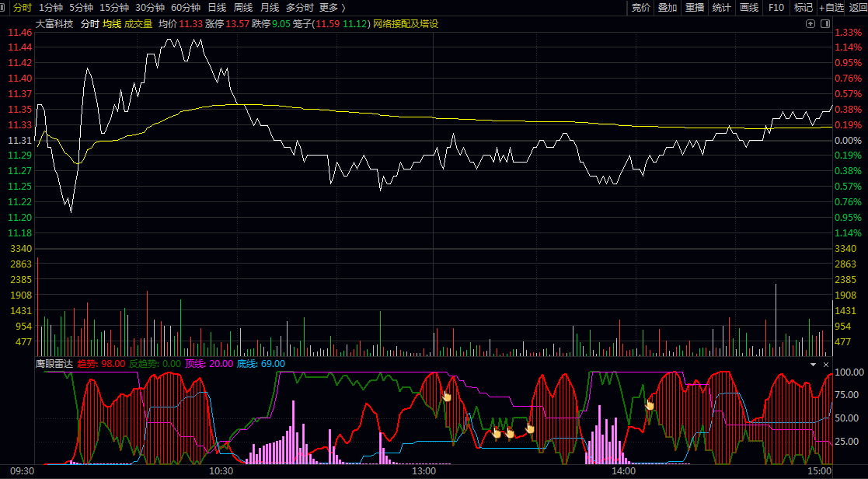Click the up-arrow icon above the price chart
Viewport: 868px width, 479px height.
pyautogui.click(x=810, y=24)
